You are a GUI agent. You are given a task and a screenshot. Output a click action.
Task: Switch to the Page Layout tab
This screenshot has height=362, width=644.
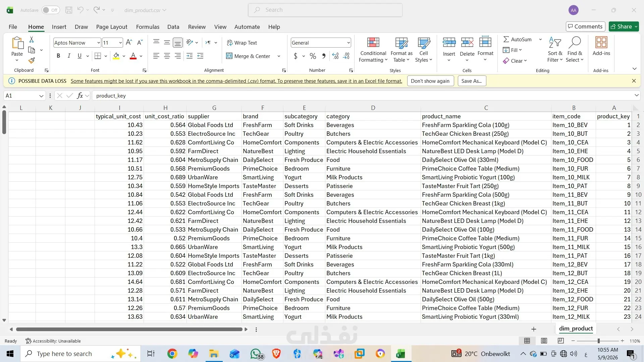pyautogui.click(x=112, y=27)
